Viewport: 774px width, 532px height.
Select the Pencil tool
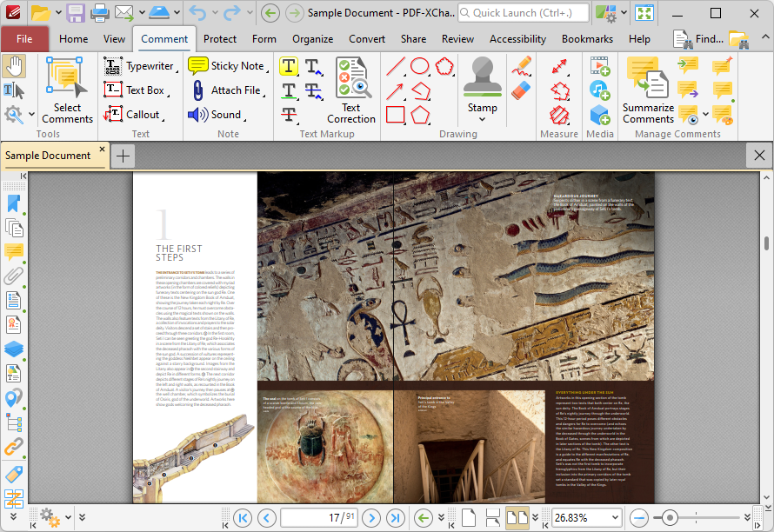(521, 66)
